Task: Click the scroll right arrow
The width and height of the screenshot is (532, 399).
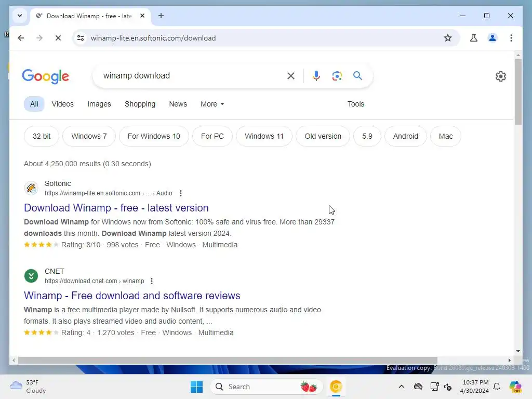Action: click(x=509, y=360)
